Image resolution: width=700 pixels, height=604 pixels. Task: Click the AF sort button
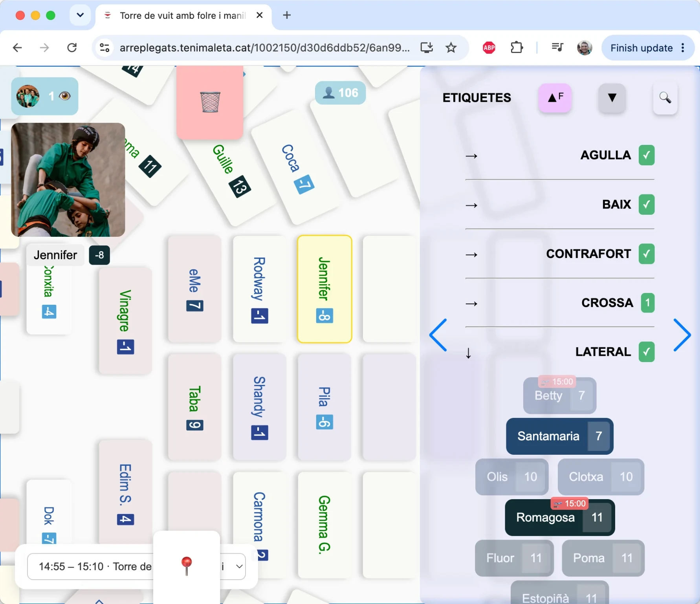(555, 98)
